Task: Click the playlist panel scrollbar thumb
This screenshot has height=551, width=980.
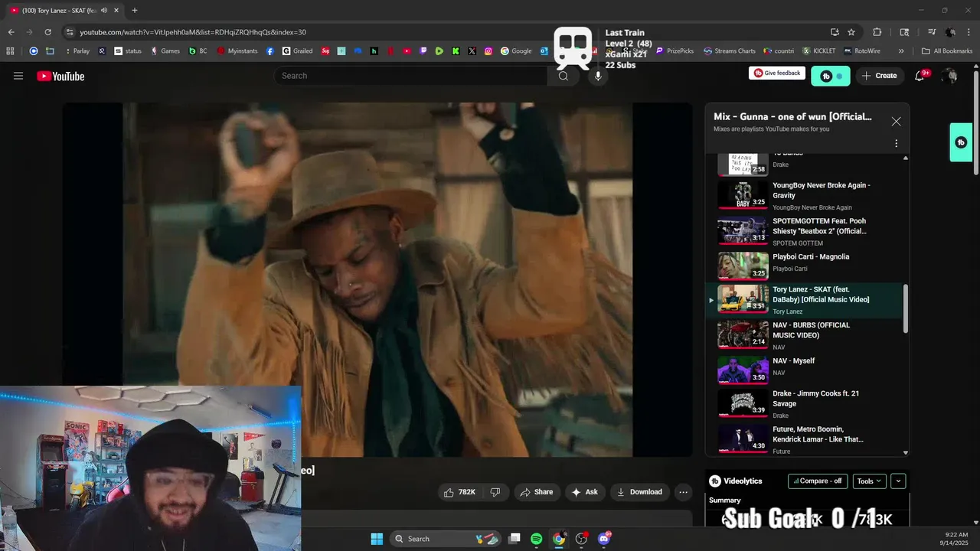Action: pos(906,309)
